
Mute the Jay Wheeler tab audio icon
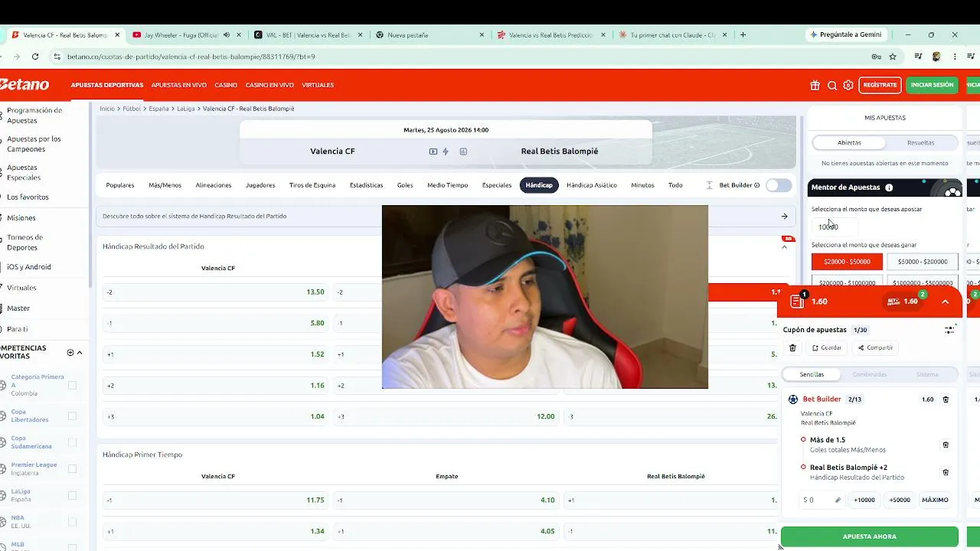pos(227,35)
